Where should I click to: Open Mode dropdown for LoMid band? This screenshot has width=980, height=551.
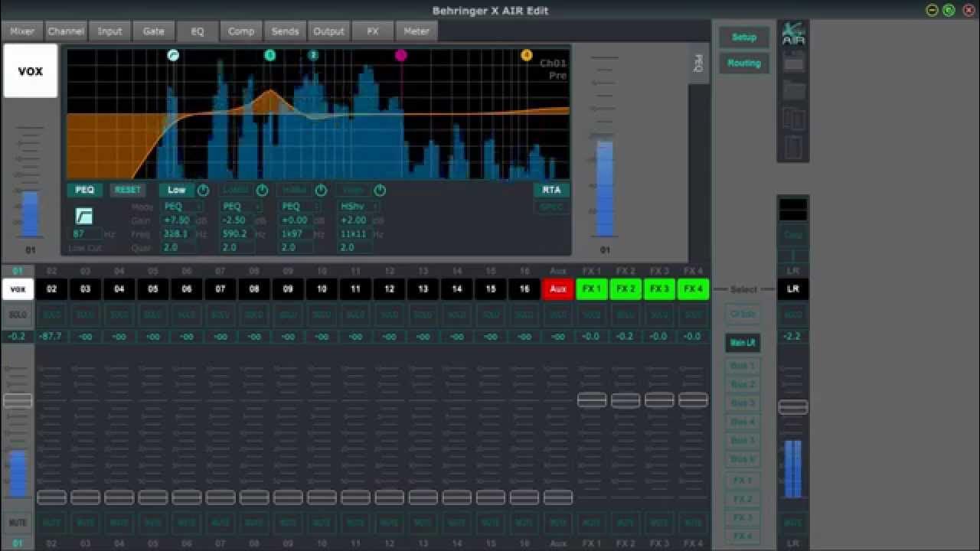[x=241, y=207]
